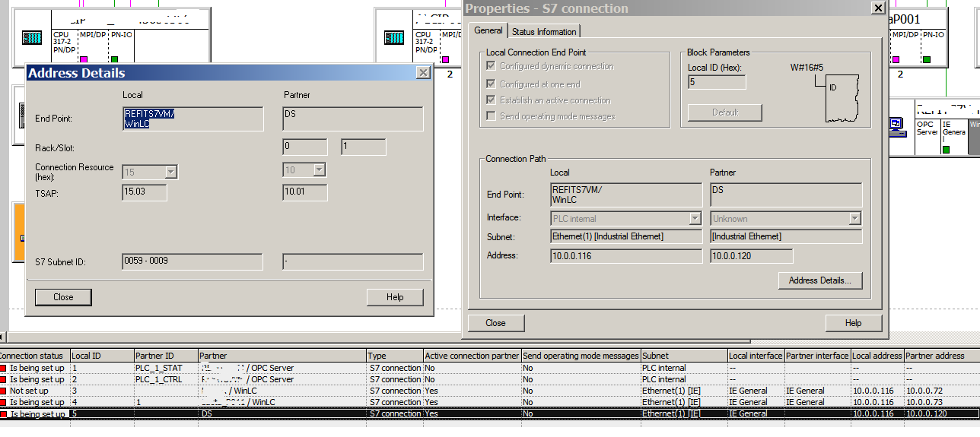This screenshot has width=980, height=437.
Task: Select the green PN-IO port on left CPU
Action: click(x=115, y=59)
